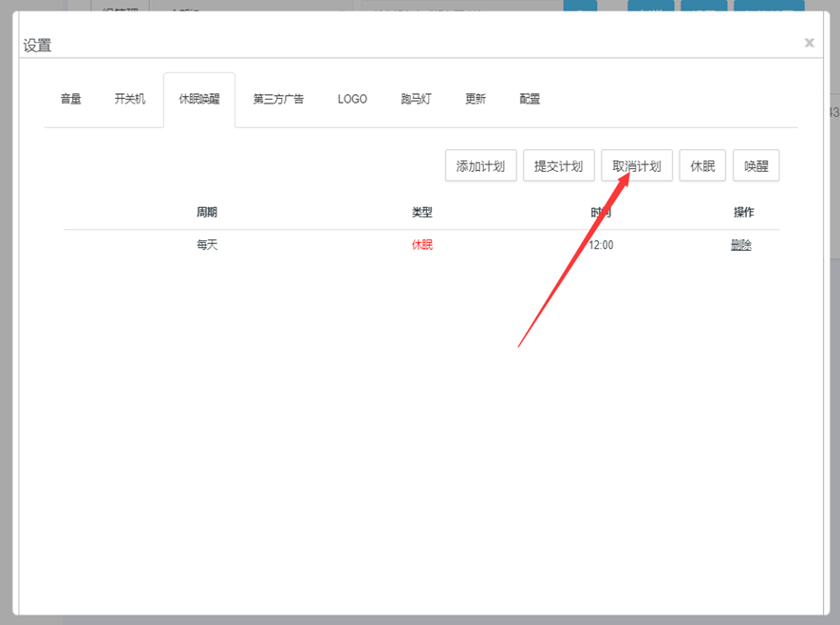
Task: Click the 类型 column header
Action: coord(421,213)
